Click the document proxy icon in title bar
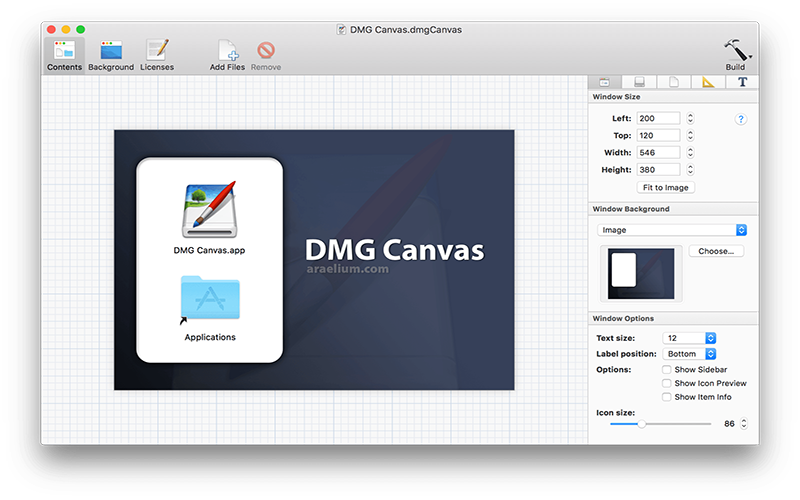Image resolution: width=800 pixels, height=500 pixels. click(x=341, y=30)
